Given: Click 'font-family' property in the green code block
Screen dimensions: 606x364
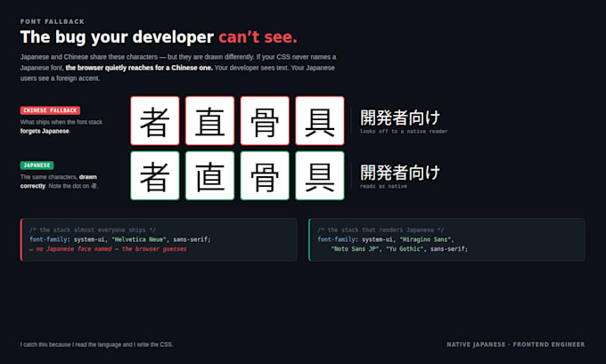Looking at the screenshot, I should pos(336,239).
